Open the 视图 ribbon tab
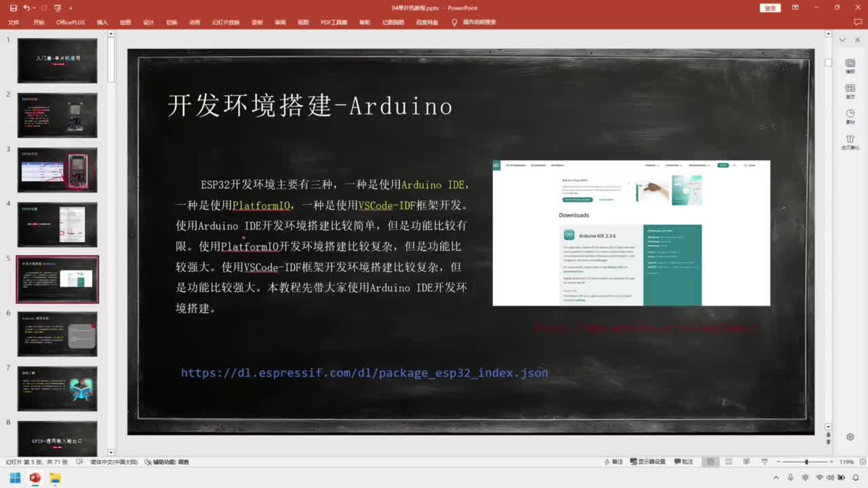Image resolution: width=868 pixels, height=488 pixels. coord(303,22)
